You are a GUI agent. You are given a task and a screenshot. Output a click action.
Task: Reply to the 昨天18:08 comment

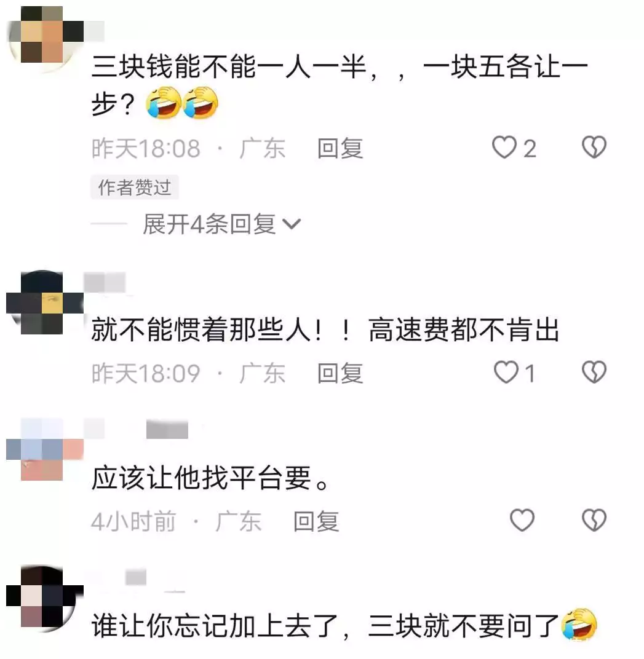(x=340, y=148)
